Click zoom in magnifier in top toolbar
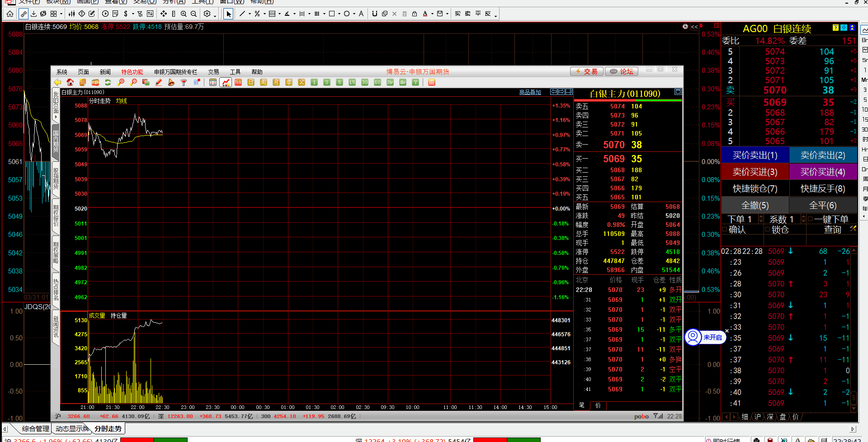The image size is (868, 442). (x=184, y=14)
